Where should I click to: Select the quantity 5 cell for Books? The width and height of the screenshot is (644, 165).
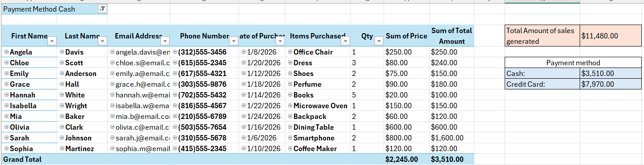(367, 95)
